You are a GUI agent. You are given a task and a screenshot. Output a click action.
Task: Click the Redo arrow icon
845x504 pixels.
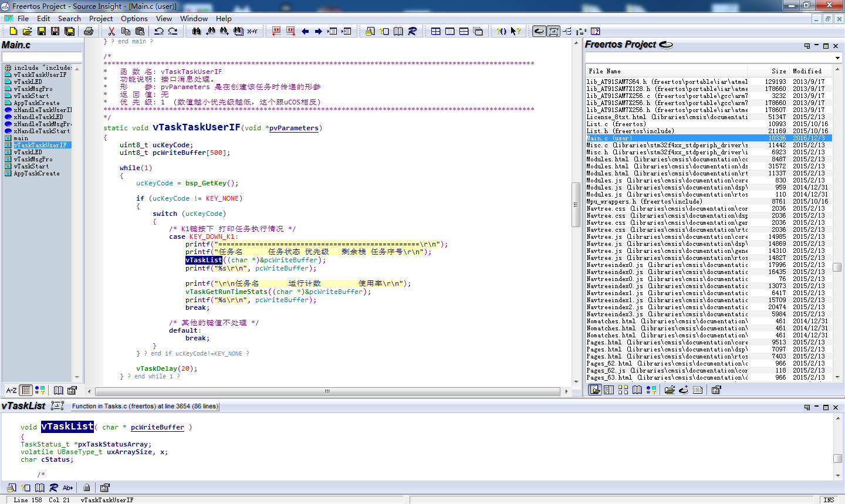pyautogui.click(x=173, y=31)
